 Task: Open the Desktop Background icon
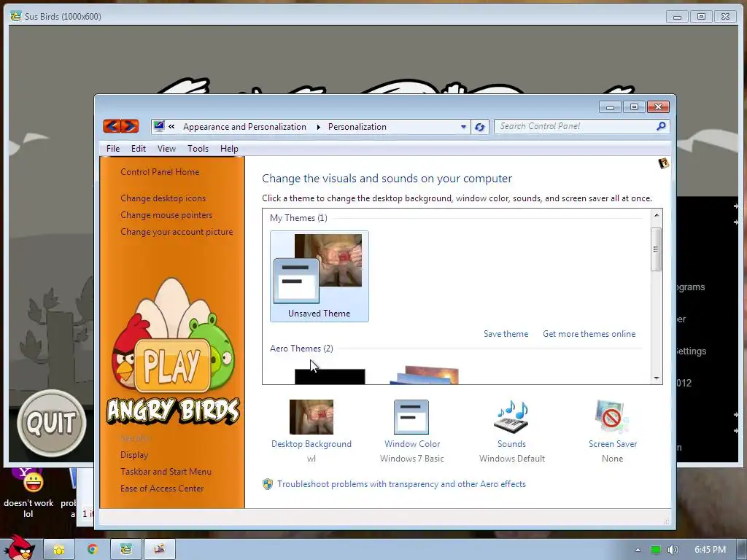coord(311,416)
